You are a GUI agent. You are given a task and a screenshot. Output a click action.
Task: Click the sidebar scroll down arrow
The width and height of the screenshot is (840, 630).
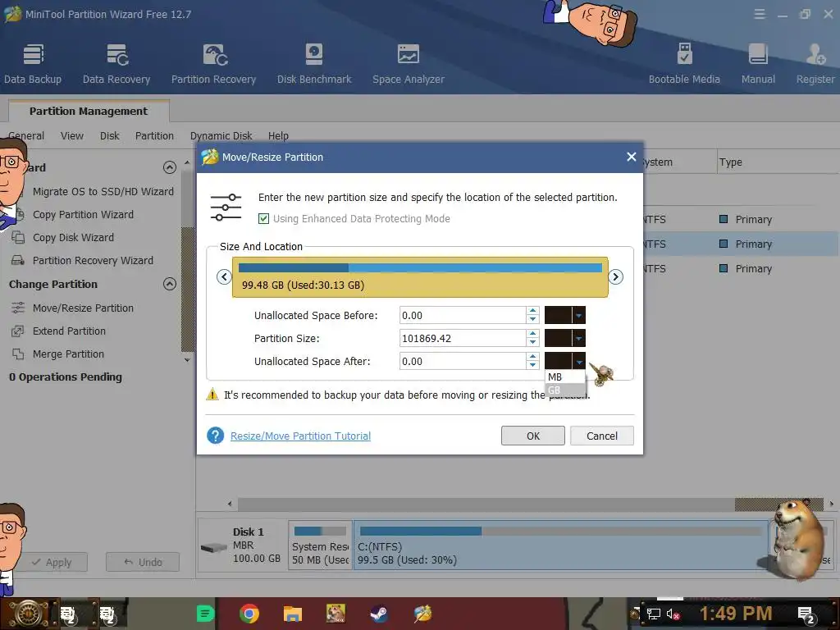pos(187,360)
